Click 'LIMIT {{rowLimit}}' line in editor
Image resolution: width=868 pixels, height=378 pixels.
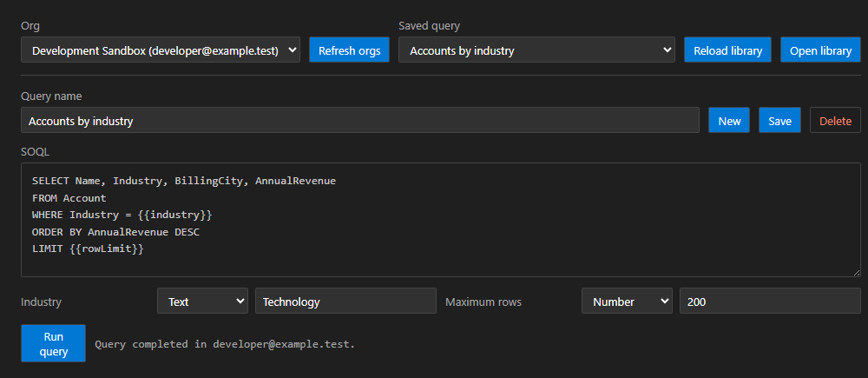coord(88,249)
